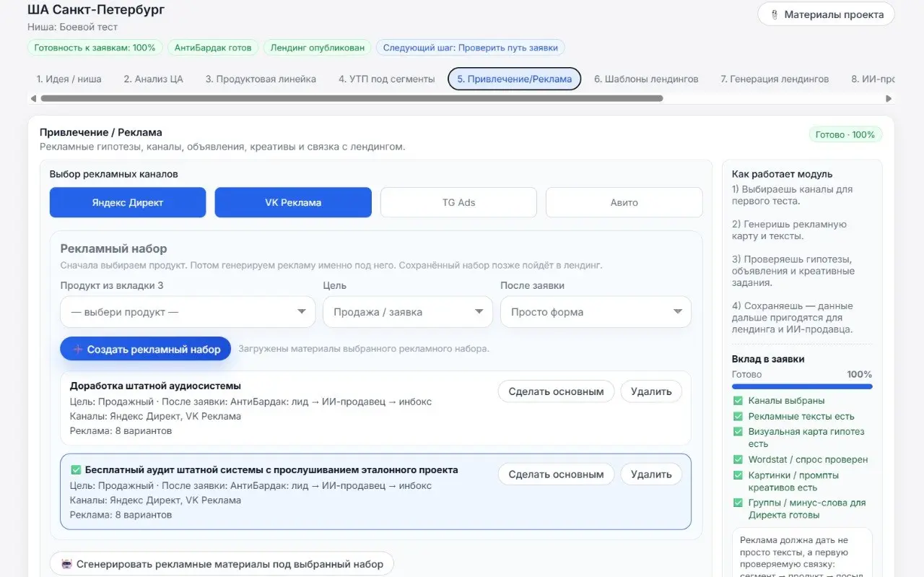The image size is (924, 577).
Task: Click Ниша: Боевой тест text
Action: click(72, 27)
